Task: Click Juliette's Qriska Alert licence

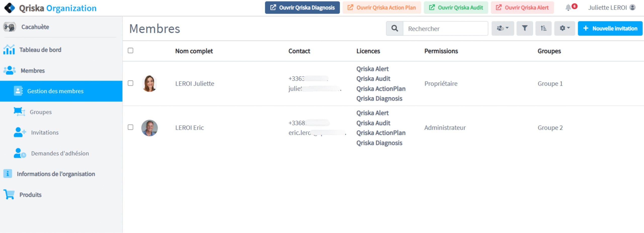Action: point(372,69)
